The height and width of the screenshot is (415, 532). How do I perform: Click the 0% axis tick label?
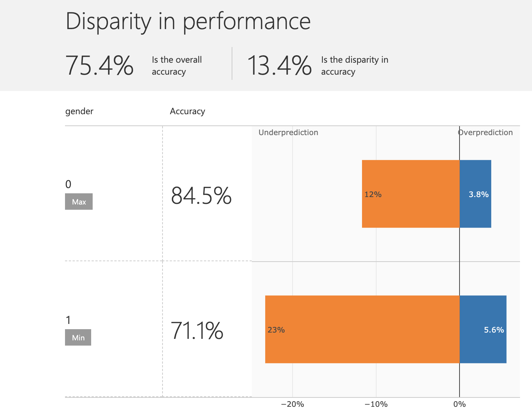460,404
